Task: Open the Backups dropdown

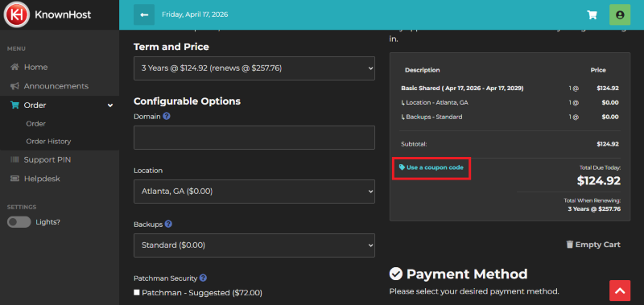Action: coord(254,245)
